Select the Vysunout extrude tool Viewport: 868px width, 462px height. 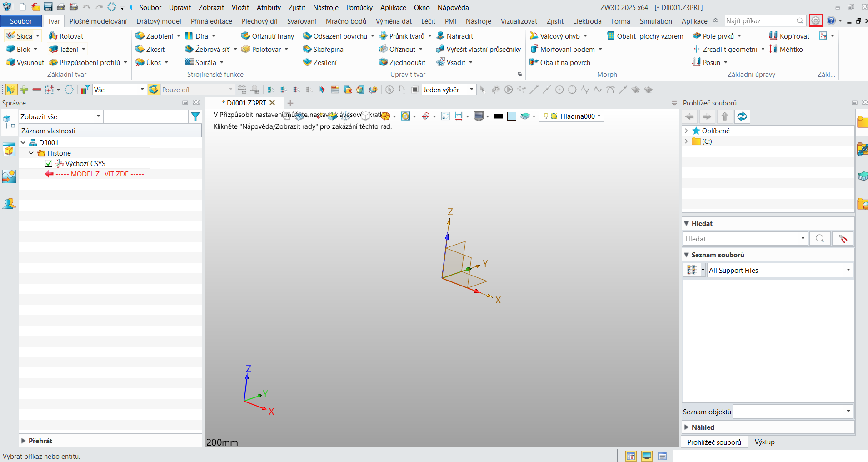25,62
